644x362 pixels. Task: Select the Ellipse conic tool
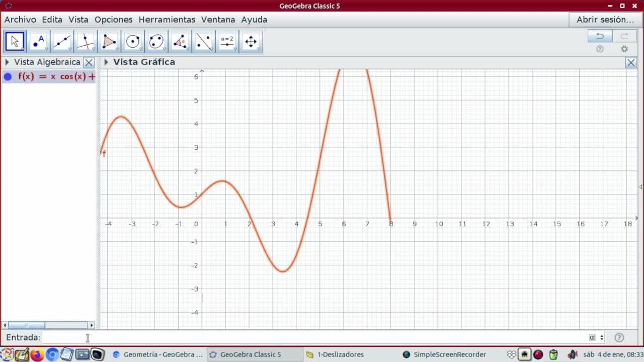(156, 42)
